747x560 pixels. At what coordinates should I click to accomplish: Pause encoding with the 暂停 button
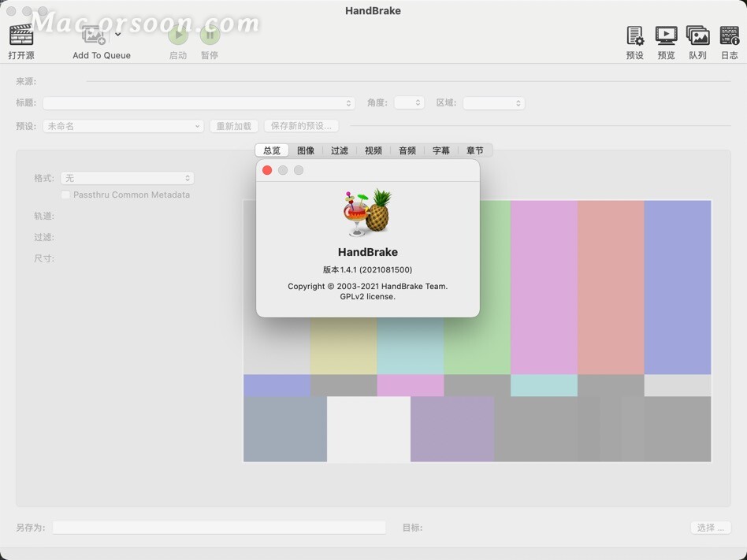209,35
